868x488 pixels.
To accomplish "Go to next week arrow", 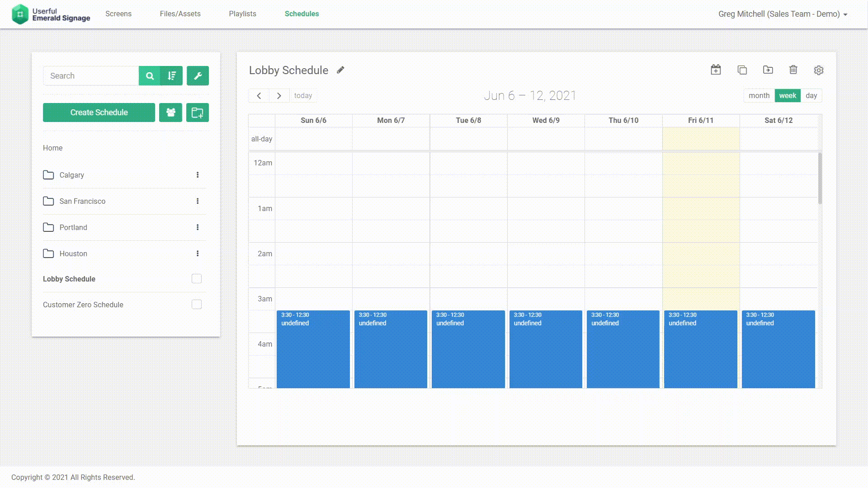I will [x=279, y=96].
